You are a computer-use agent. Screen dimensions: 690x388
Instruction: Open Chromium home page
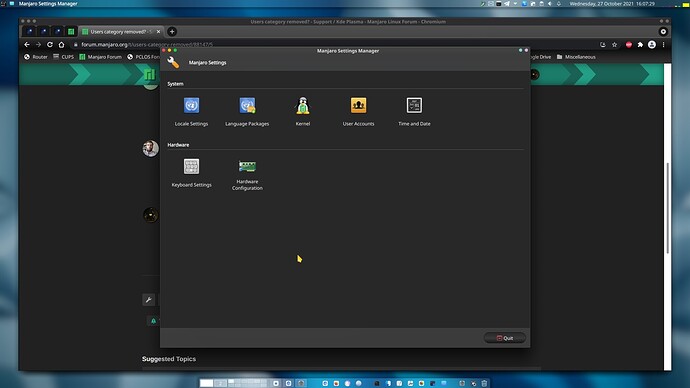click(61, 44)
